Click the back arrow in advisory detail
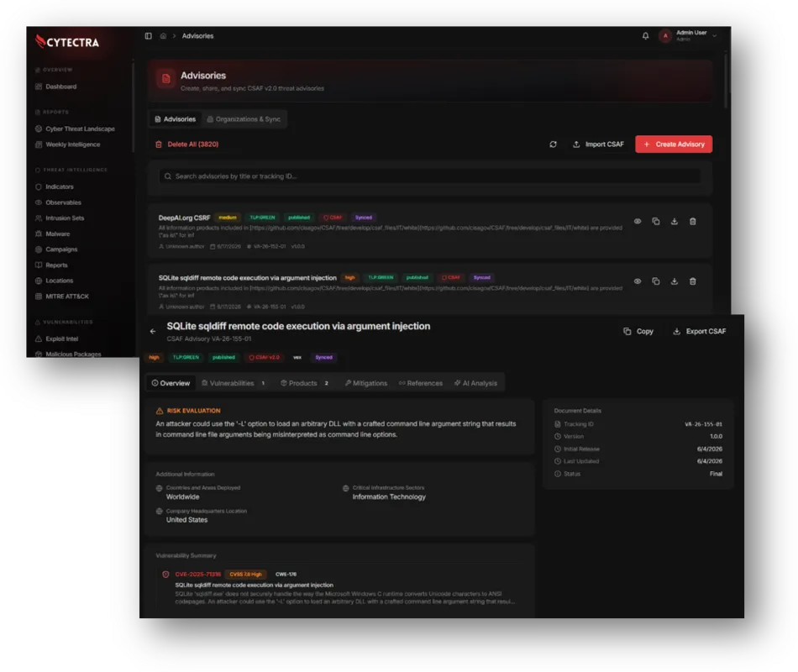 [153, 332]
